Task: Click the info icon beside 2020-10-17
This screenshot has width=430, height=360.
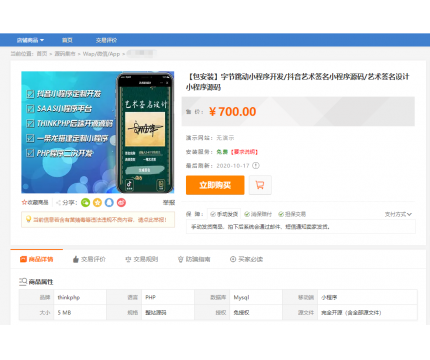Action: (256, 165)
